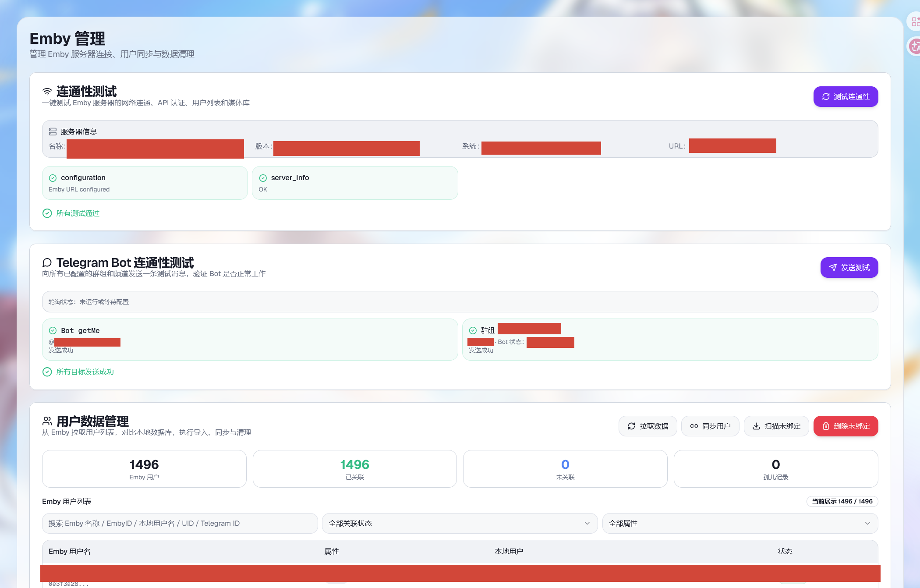The height and width of the screenshot is (588, 920).
Task: Click the Wi-Fi icon beside 连通性测试
Action: [47, 92]
